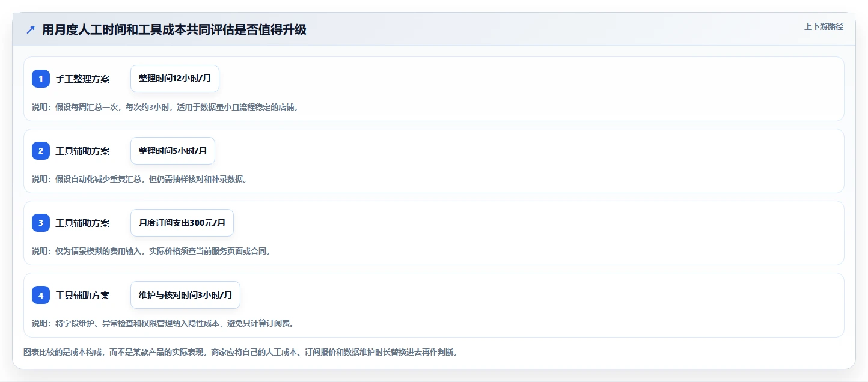The image size is (868, 382).
Task: Click 工具辅助方案 label in row 3
Action: coord(82,223)
